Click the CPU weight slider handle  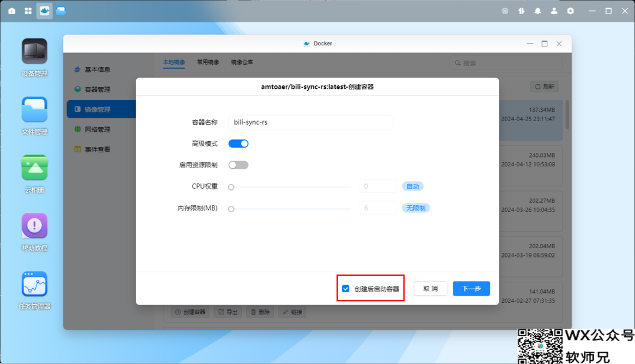(231, 187)
